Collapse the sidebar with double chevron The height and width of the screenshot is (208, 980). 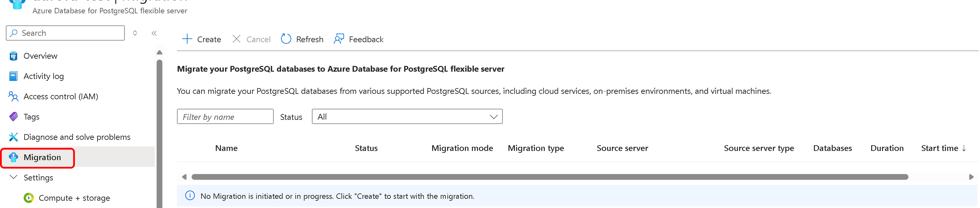(x=154, y=34)
